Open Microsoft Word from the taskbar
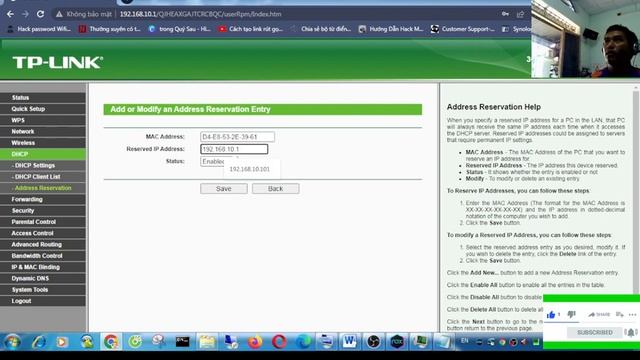Image resolution: width=640 pixels, height=360 pixels. 349,342
